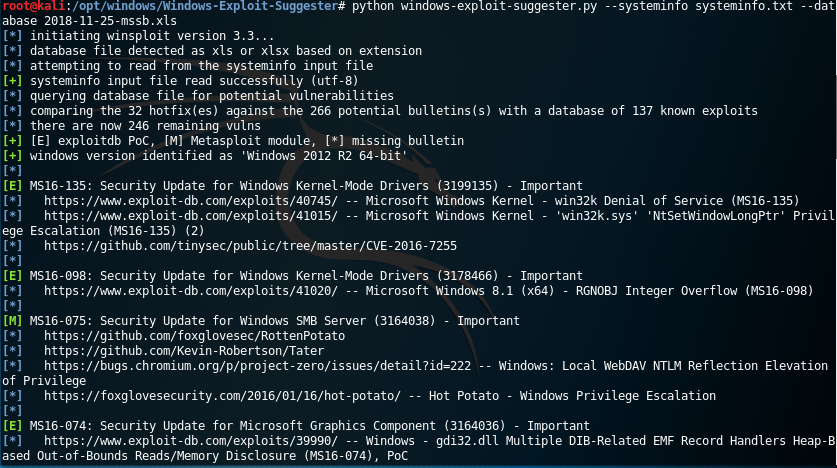This screenshot has height=468, width=837.
Task: Click the /opt/windows/Windows-Exploit-Suggester path
Action: click(200, 5)
